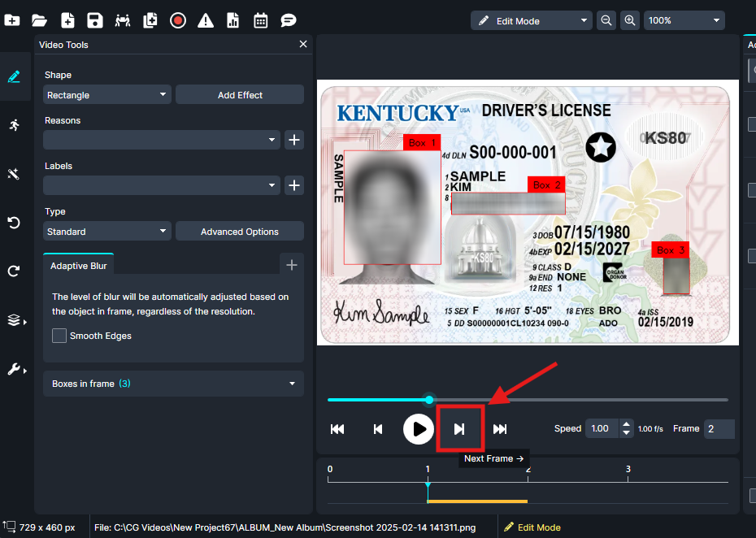Open the layers stack tool in sidebar
Image resolution: width=756 pixels, height=538 pixels.
tap(15, 320)
